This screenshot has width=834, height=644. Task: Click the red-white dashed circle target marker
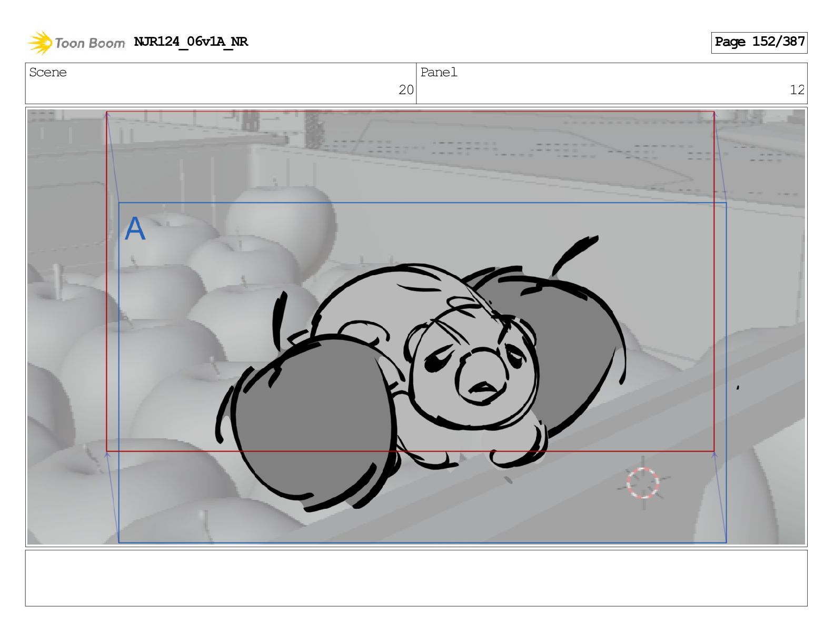(x=643, y=482)
